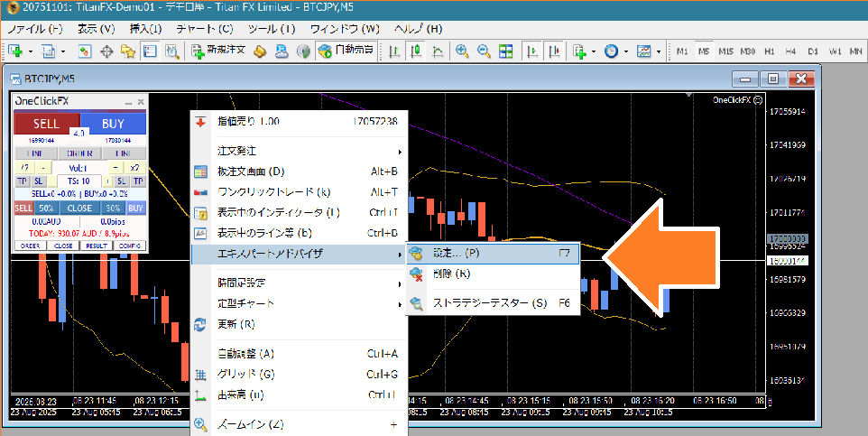
Task: Click the 新規注文 new order button
Action: tap(218, 51)
